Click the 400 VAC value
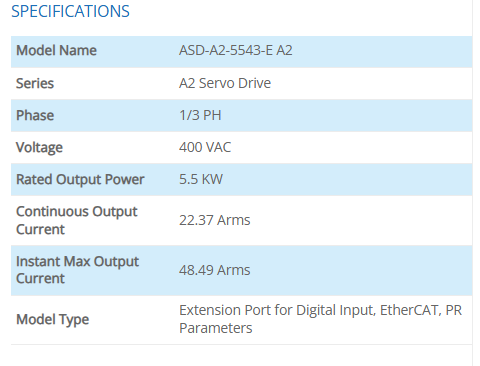 click(x=205, y=147)
